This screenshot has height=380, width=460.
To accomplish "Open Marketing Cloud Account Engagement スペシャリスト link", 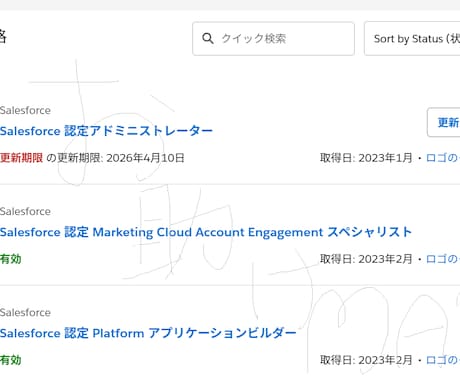I will point(206,232).
